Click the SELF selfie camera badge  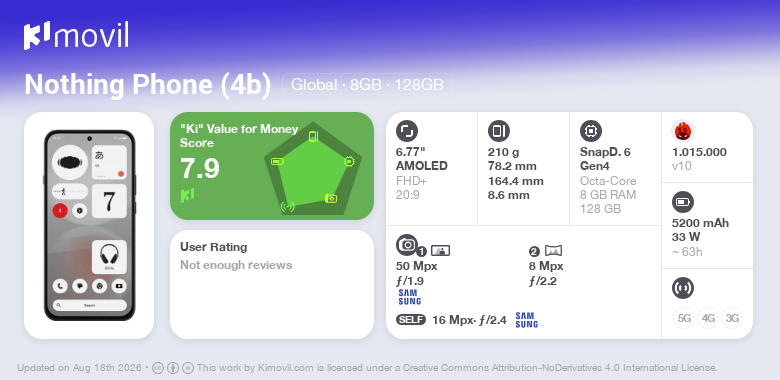click(x=411, y=320)
